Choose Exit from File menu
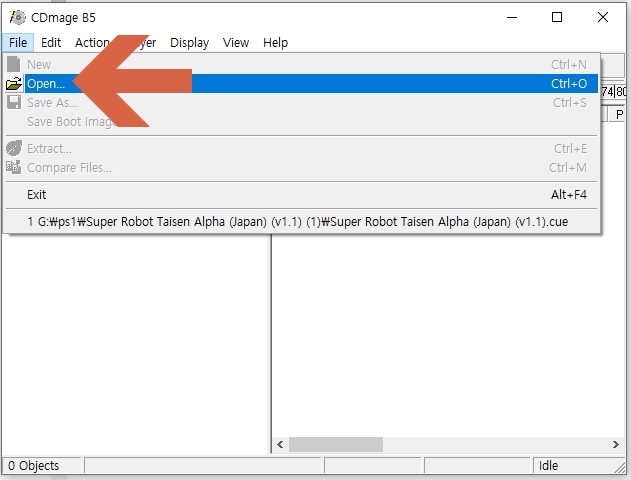Image resolution: width=631 pixels, height=480 pixels. (302, 195)
